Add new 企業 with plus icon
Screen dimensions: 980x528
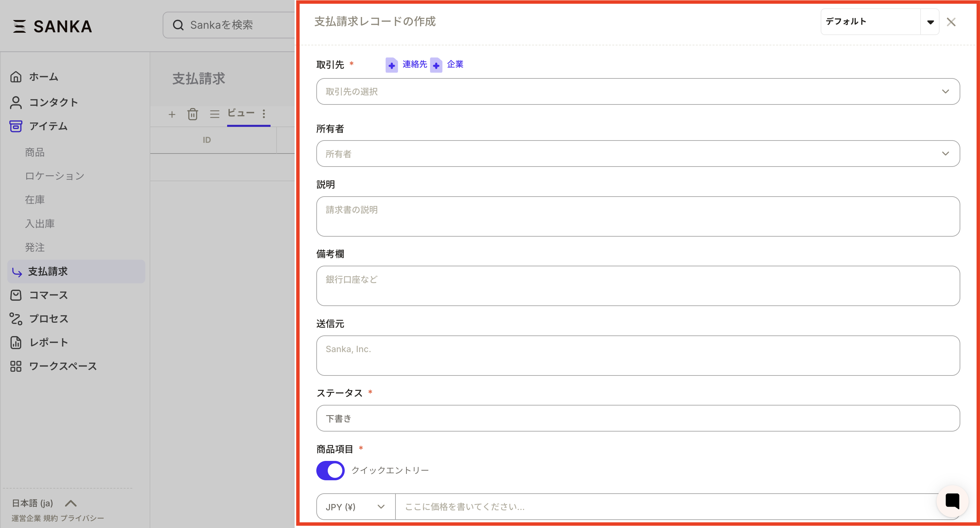[x=436, y=65]
